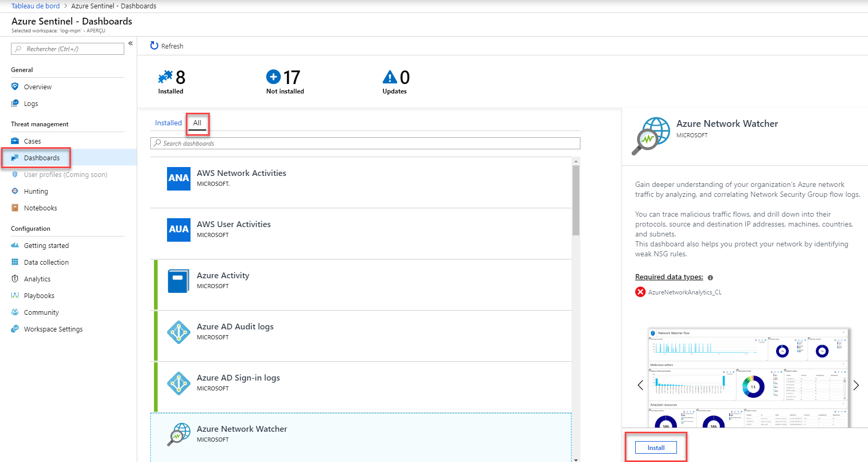Click the Updates warning triangle icon
868x462 pixels.
(390, 77)
